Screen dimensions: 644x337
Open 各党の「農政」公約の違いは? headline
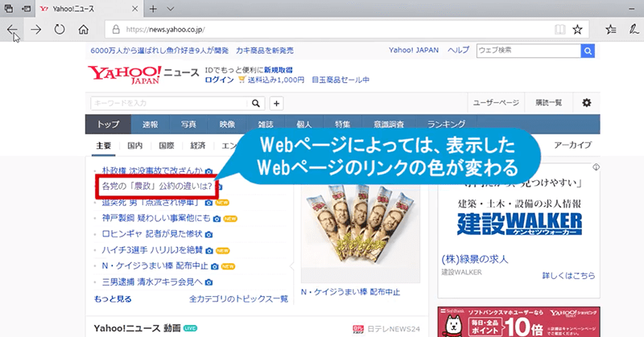point(157,187)
